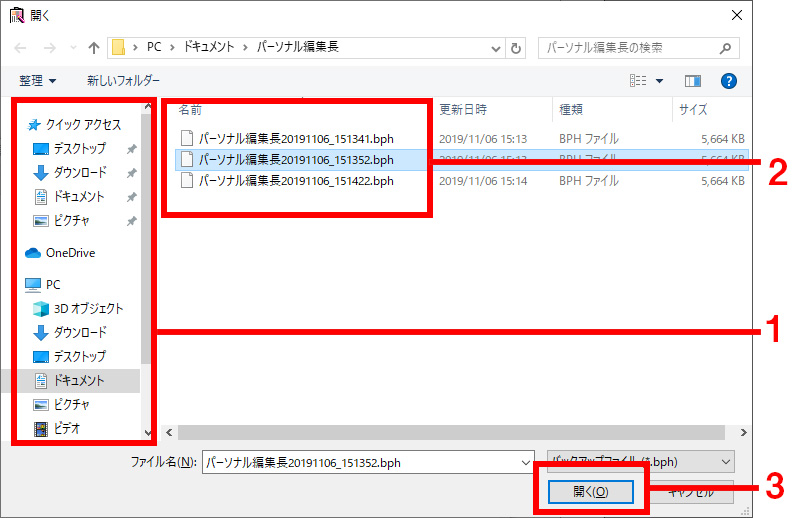Go up one folder level
Image resolution: width=800 pixels, height=518 pixels.
point(94,48)
